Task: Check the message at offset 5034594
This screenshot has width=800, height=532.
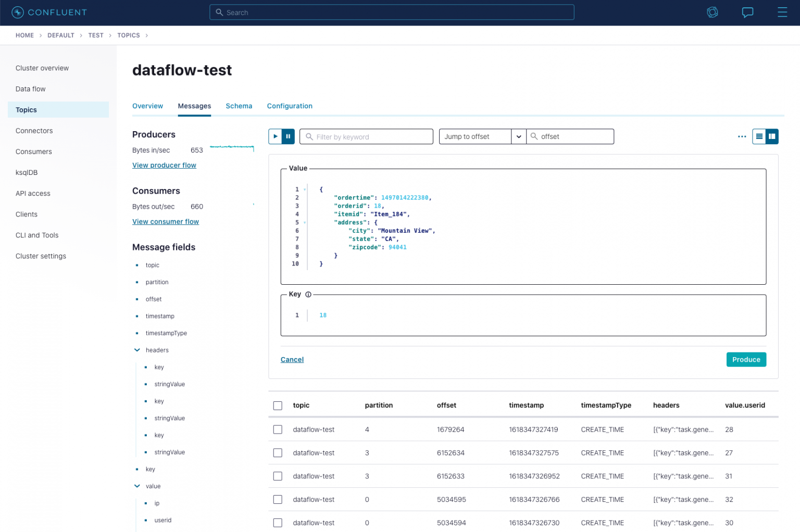Action: click(278, 523)
